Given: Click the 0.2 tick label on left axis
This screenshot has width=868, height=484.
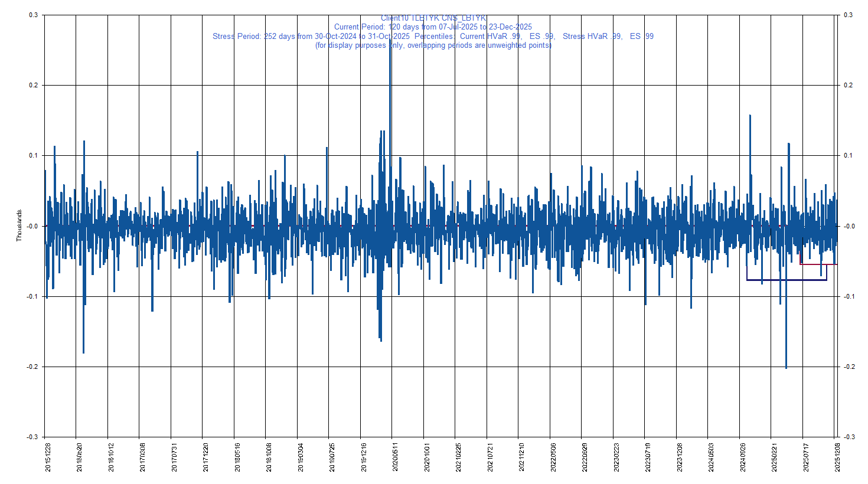Looking at the screenshot, I should pyautogui.click(x=34, y=86).
